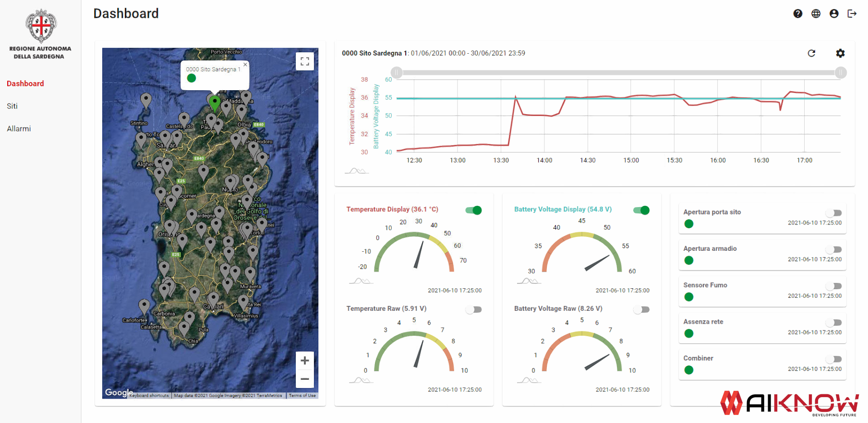Screen dimensions: 868x423
Task: Turn off Battery Voltage Display toggle
Action: point(641,210)
